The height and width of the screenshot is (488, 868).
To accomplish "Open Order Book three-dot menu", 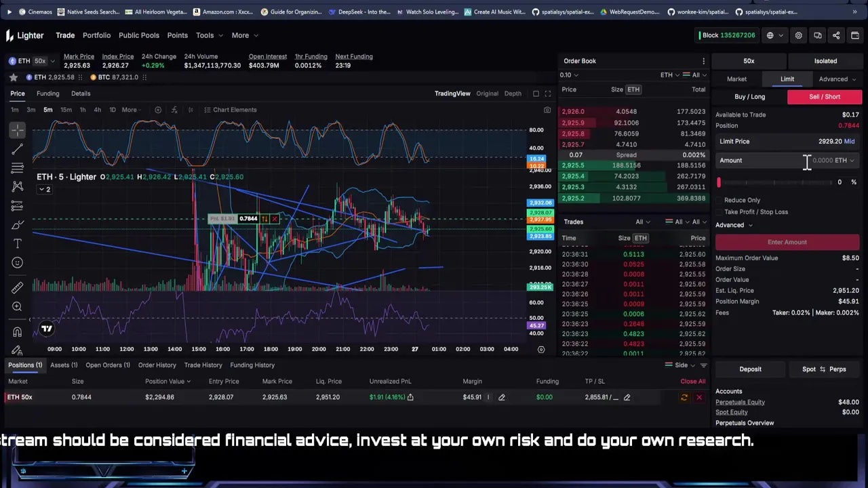I will tap(703, 61).
